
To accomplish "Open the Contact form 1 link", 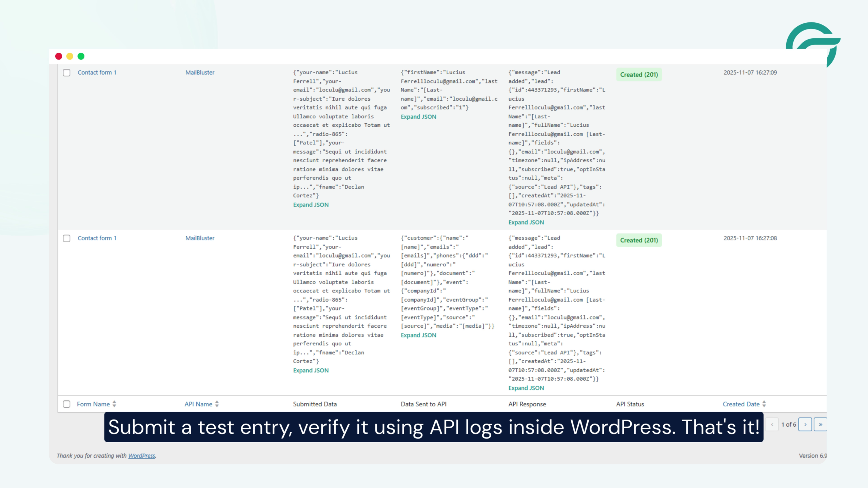I will click(x=97, y=72).
